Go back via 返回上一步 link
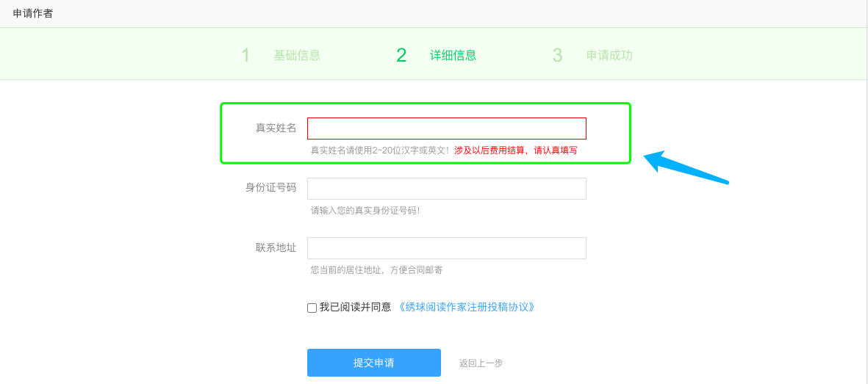This screenshot has width=868, height=384. pyautogui.click(x=481, y=363)
